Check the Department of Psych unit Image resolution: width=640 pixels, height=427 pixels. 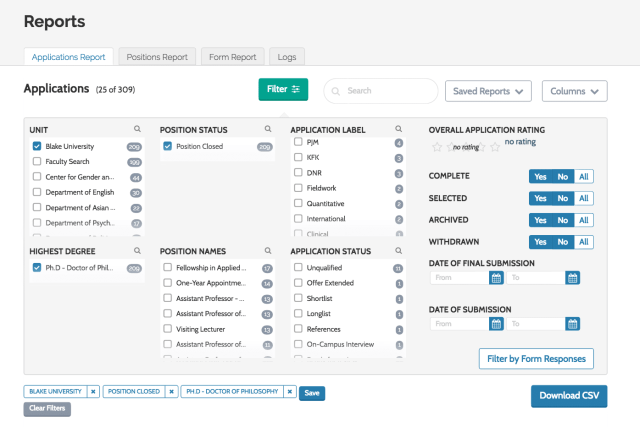pos(37,222)
